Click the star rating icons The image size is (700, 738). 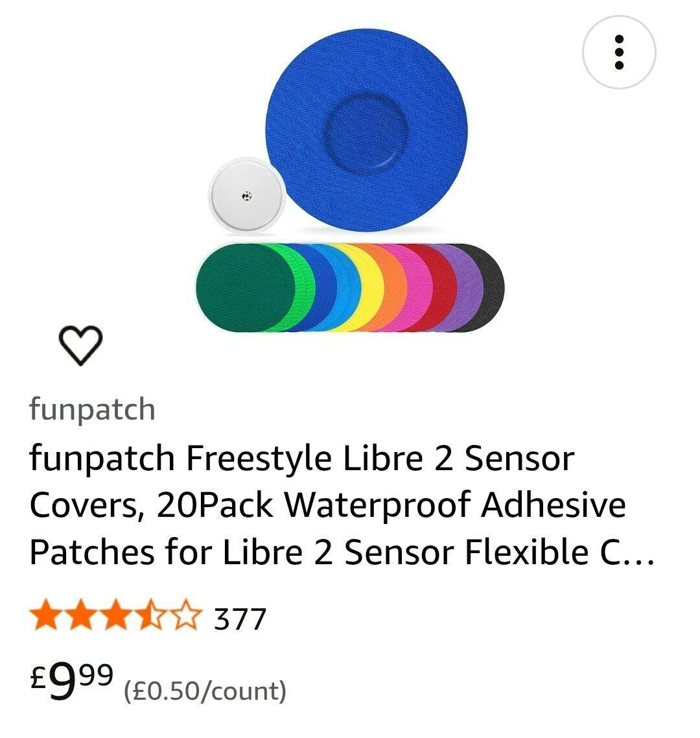(116, 615)
